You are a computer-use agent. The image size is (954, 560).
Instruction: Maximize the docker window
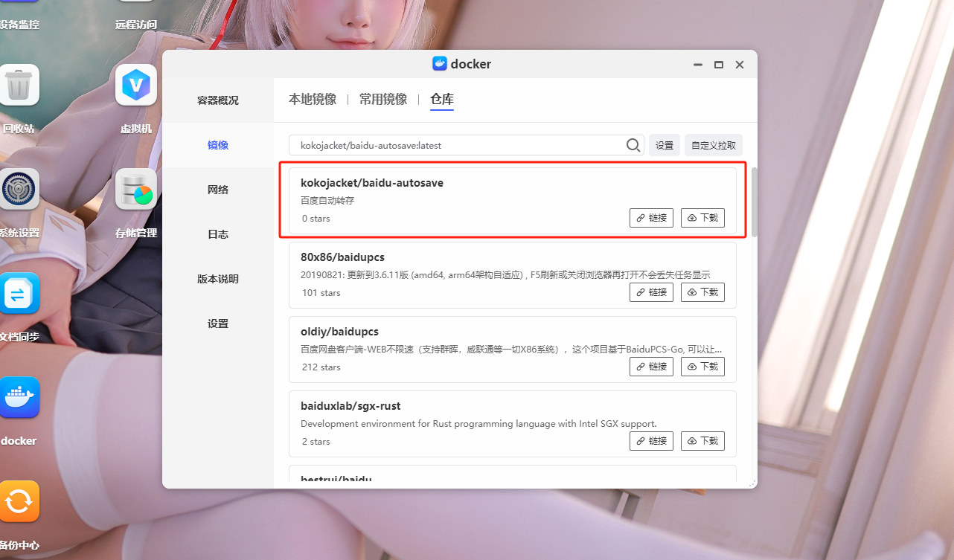[x=719, y=65]
